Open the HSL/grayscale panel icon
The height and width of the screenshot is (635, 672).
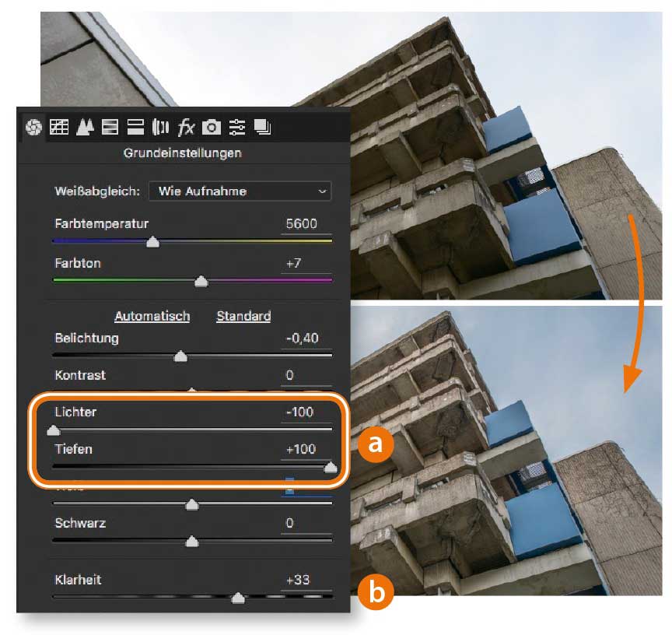point(110,127)
